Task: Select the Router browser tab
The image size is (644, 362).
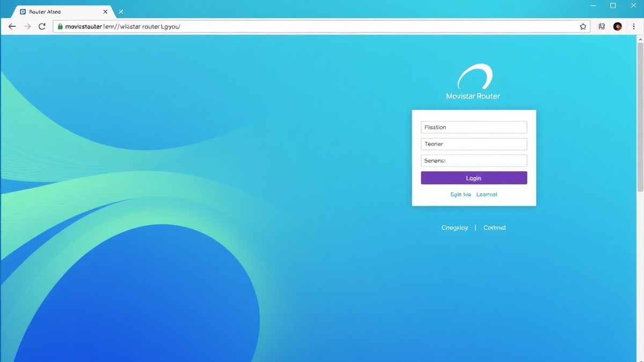Action: tap(64, 11)
